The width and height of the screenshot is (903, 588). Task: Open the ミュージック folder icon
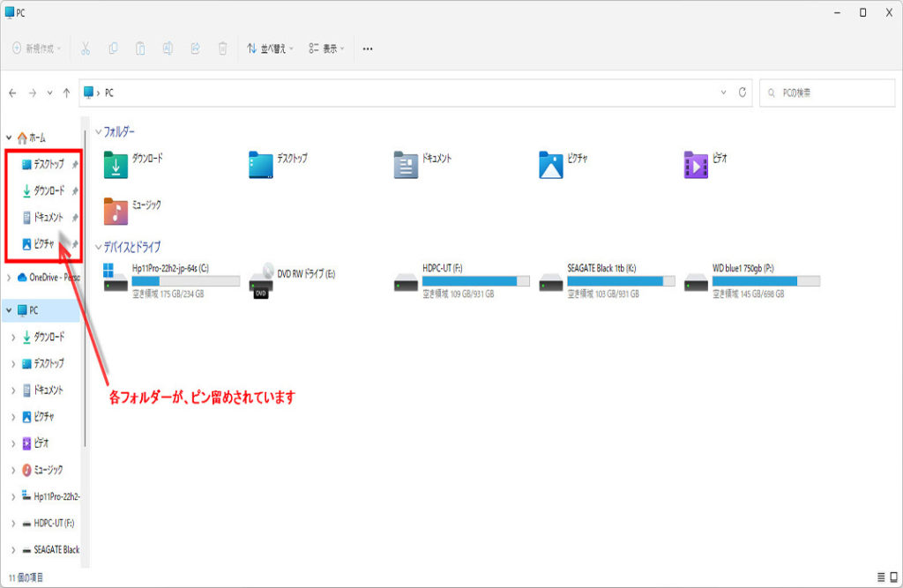[x=116, y=211]
